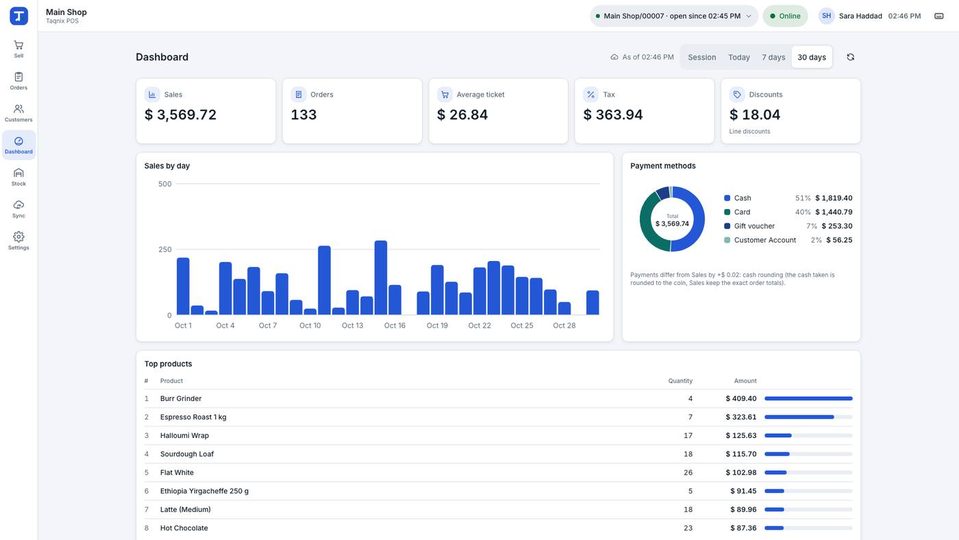Viewport: 959px width, 540px height.
Task: Click the Burr Grinder product row
Action: [x=498, y=399]
